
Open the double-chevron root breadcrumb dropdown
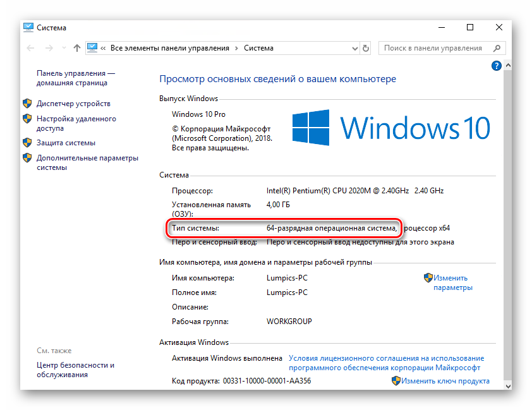(x=103, y=48)
